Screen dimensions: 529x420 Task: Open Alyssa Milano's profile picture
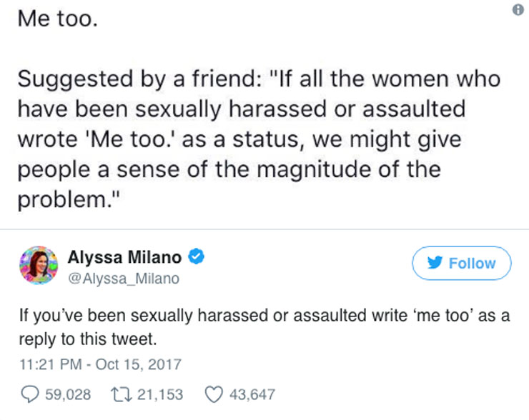[x=37, y=267]
